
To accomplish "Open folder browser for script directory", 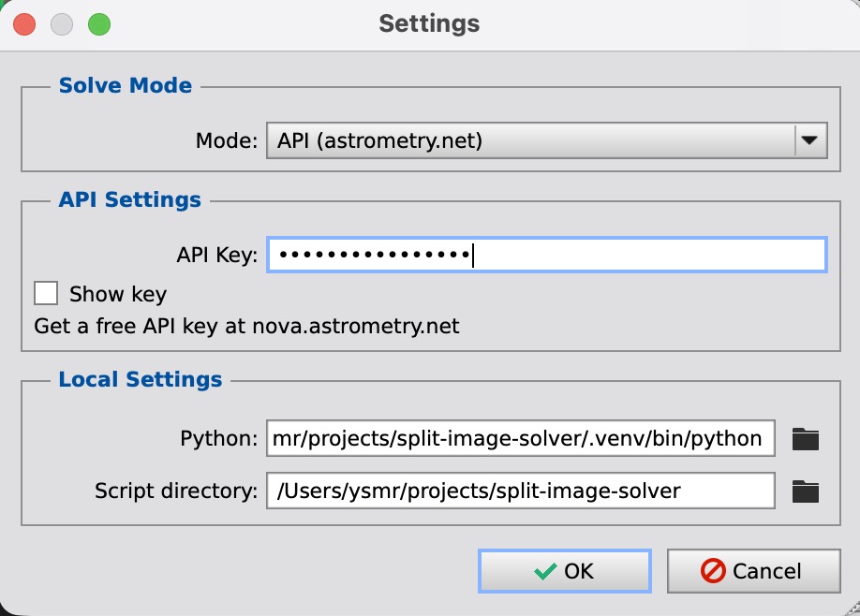I will [807, 491].
